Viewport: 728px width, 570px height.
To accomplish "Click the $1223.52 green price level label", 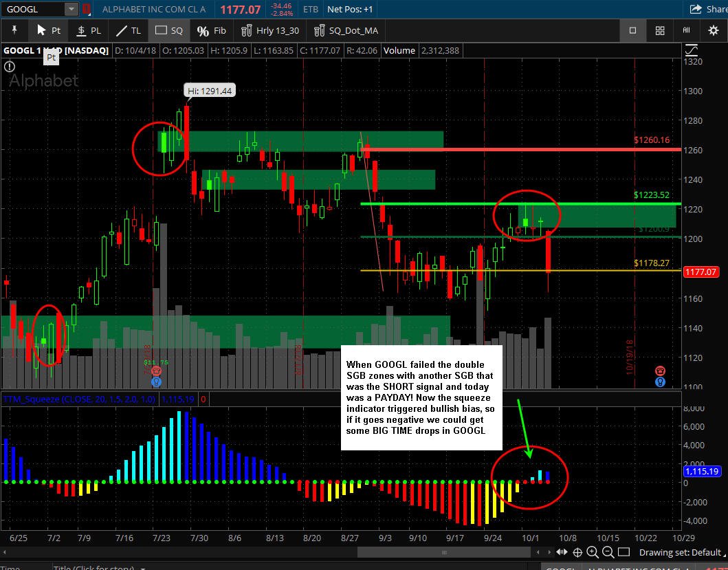I will point(652,195).
